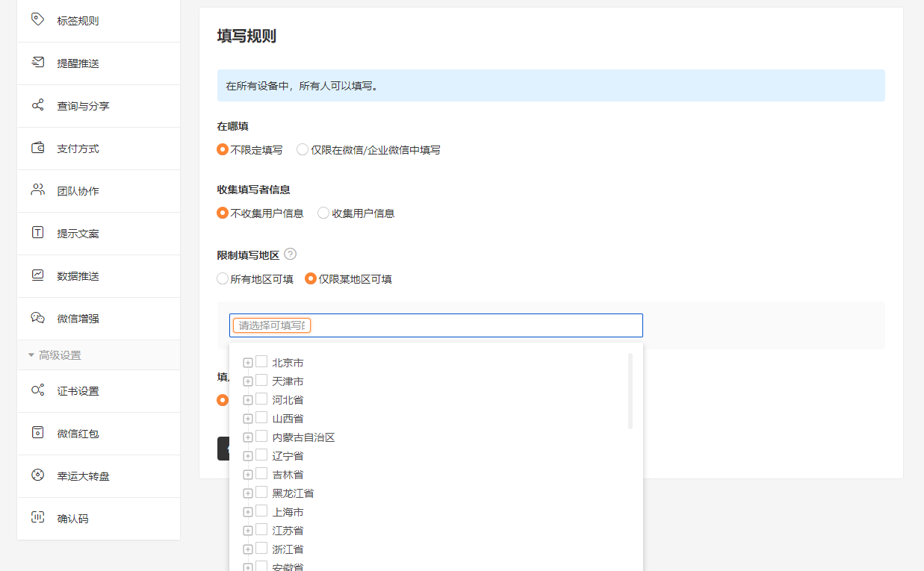The width and height of the screenshot is (924, 571).
Task: Go to 查询与分享
Action: [99, 106]
